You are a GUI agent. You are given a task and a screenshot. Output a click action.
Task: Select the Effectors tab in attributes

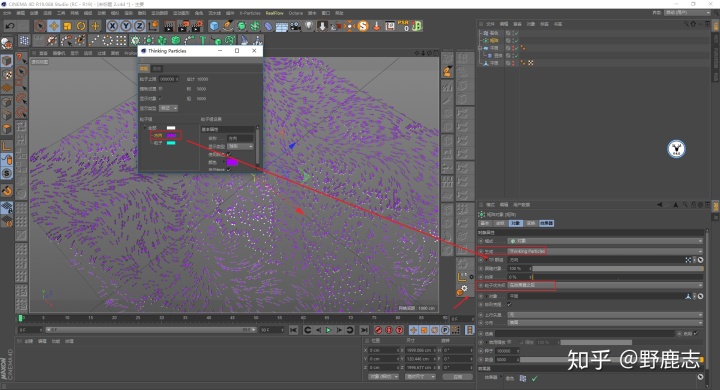point(546,223)
